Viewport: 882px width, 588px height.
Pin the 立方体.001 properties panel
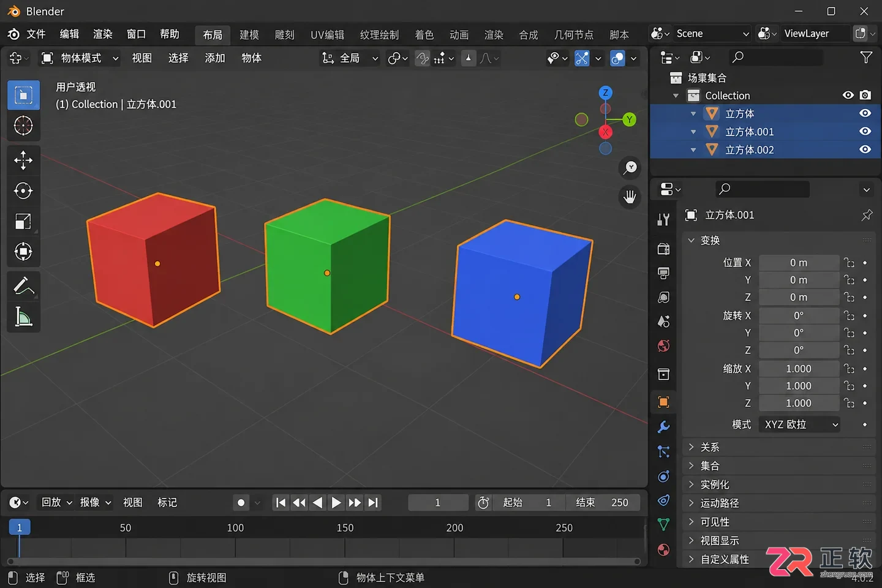coord(867,215)
